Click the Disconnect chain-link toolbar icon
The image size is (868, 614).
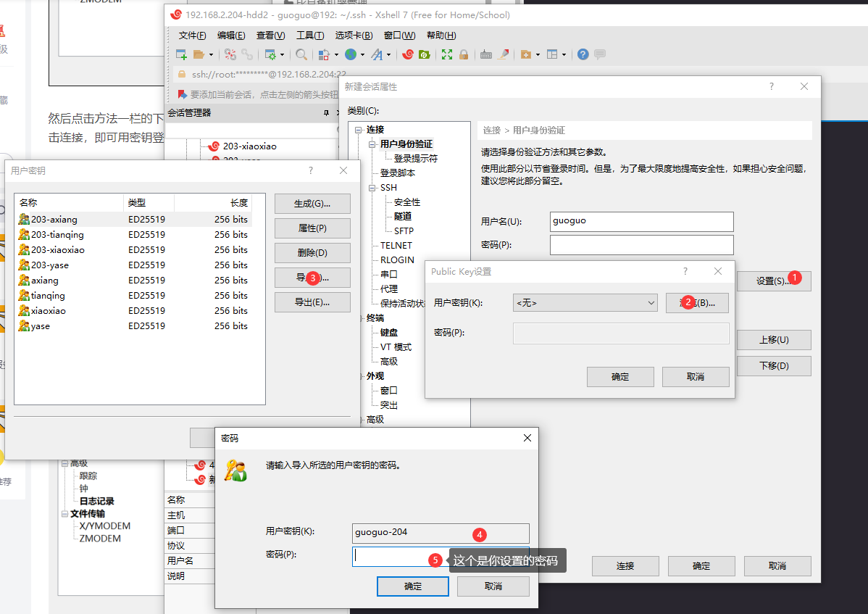tap(247, 54)
